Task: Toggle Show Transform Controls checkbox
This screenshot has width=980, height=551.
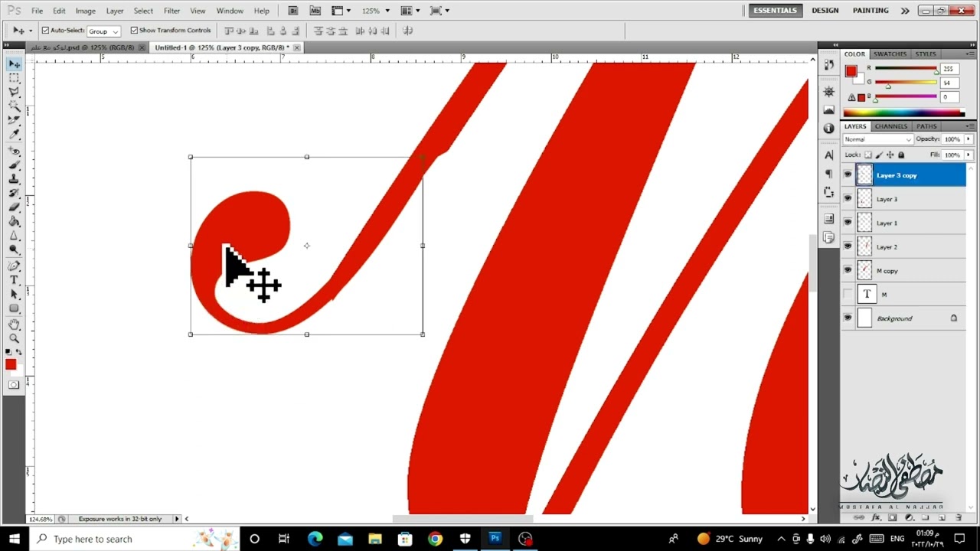Action: click(134, 31)
